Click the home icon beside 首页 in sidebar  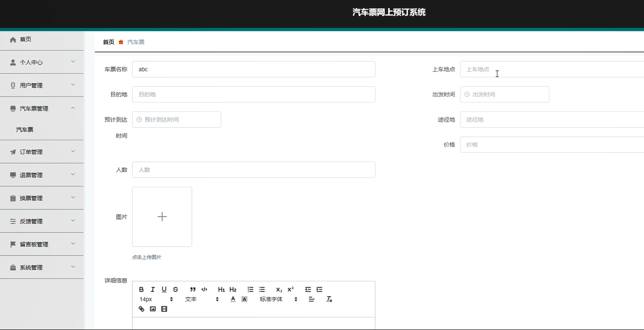tap(13, 40)
